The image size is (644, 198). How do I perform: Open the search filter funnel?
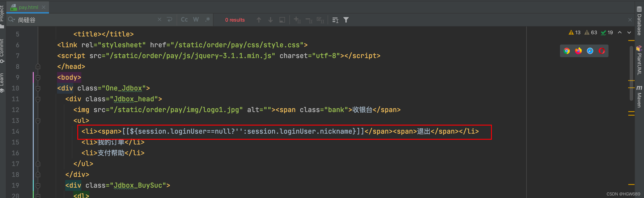[346, 20]
